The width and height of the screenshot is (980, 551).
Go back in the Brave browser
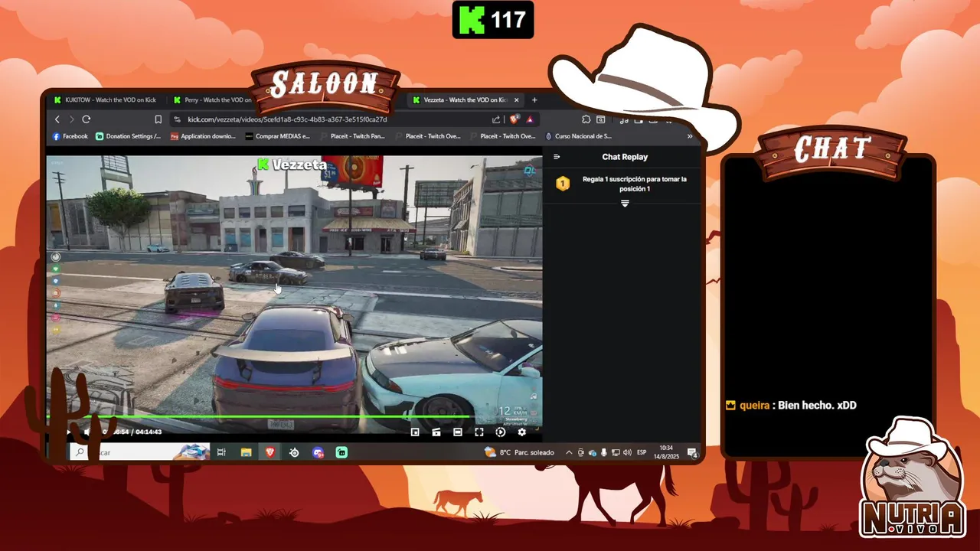(x=57, y=119)
